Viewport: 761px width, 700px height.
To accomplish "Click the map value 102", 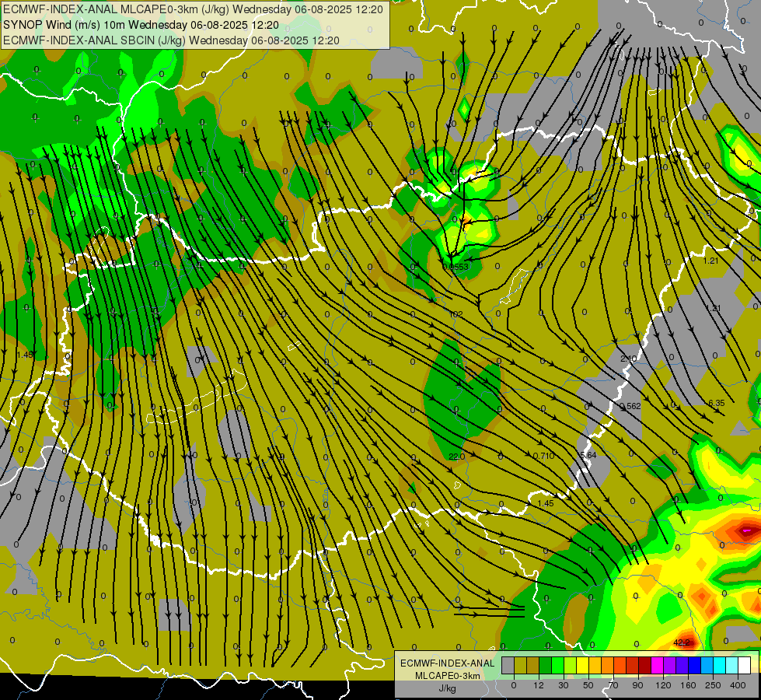I will pos(456,315).
